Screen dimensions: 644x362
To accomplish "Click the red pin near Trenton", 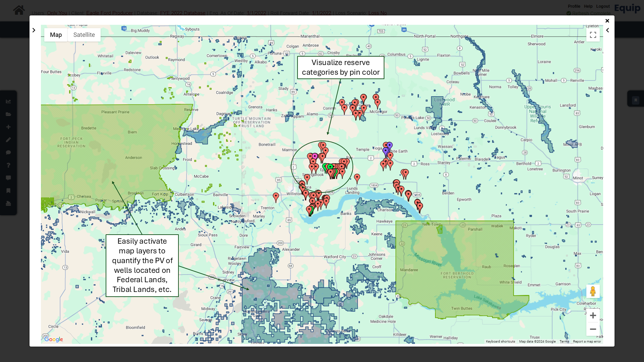I will (x=276, y=197).
